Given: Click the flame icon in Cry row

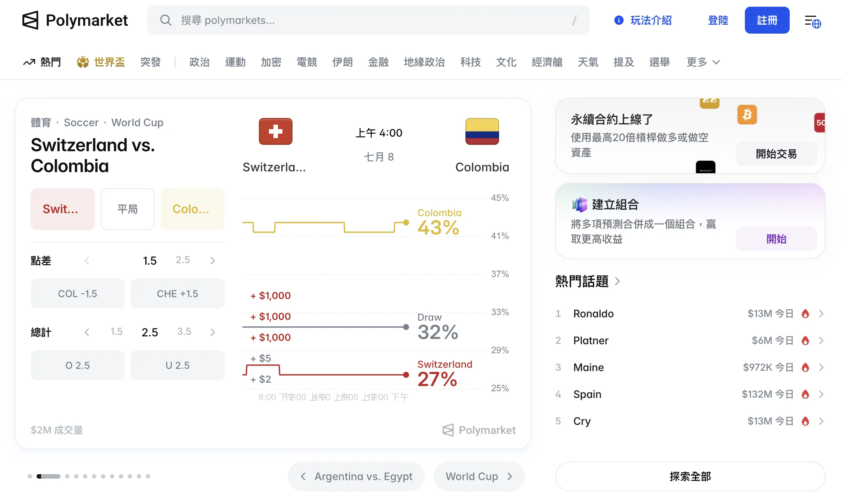Looking at the screenshot, I should click(805, 421).
